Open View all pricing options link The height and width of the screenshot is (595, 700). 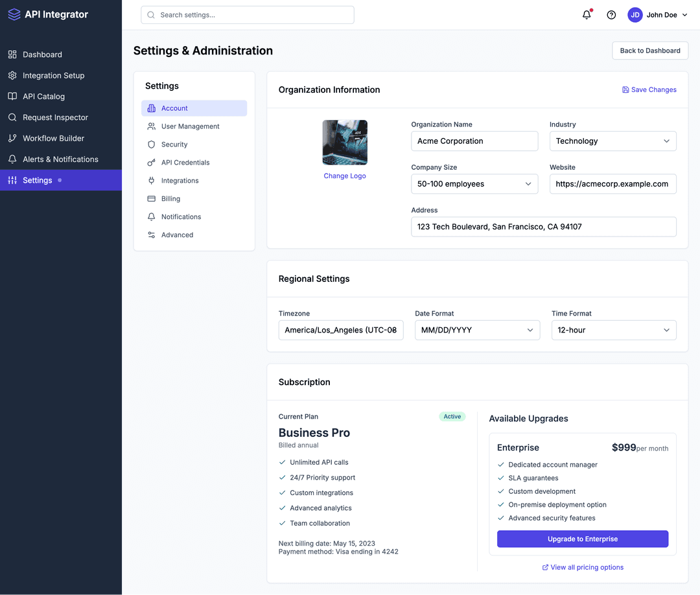(x=582, y=567)
